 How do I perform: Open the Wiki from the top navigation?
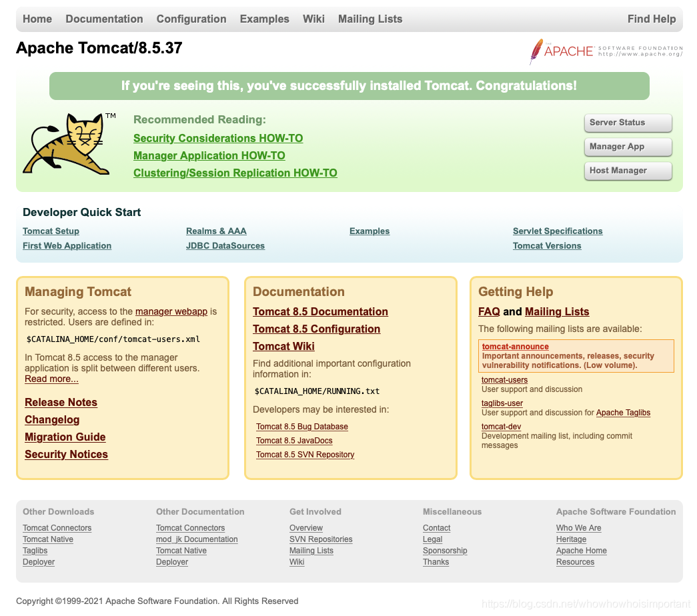point(313,19)
